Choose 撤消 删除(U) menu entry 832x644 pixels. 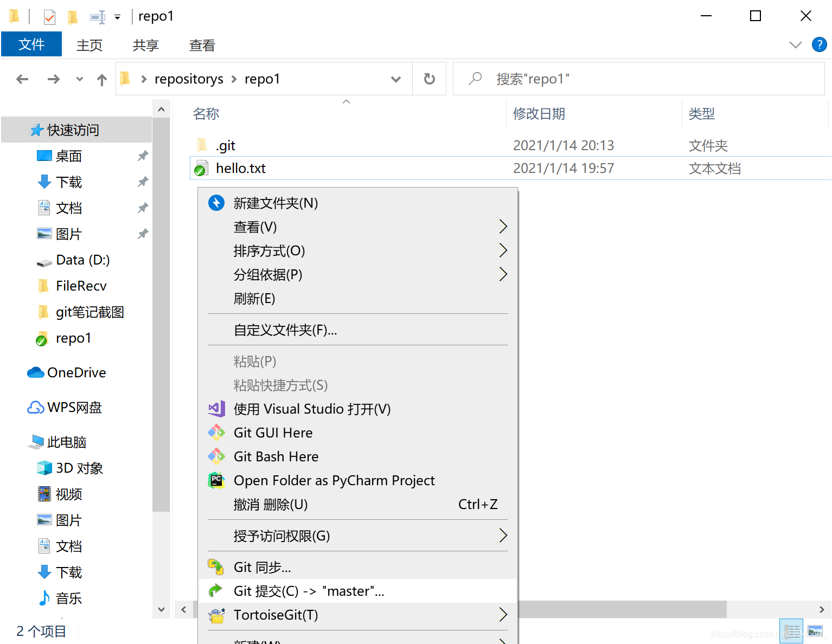[358, 504]
